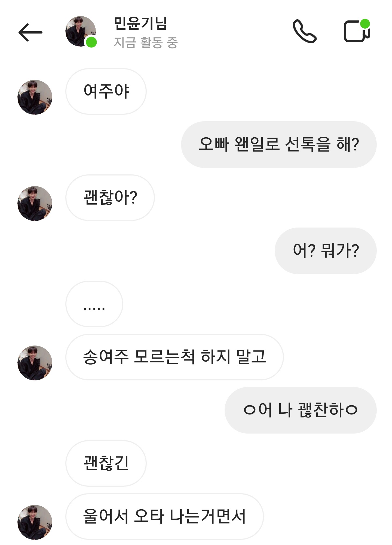Tap the green active dot on header avatar
Image resolution: width=392 pixels, height=545 pixels.
(91, 42)
